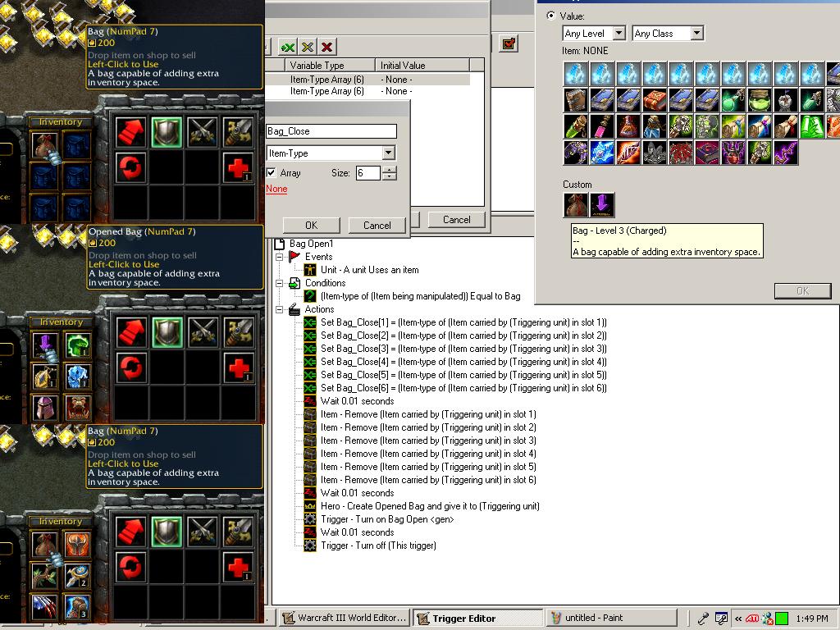Select the Bag Open1 trigger row
This screenshot has height=630, width=840.
pyautogui.click(x=311, y=244)
